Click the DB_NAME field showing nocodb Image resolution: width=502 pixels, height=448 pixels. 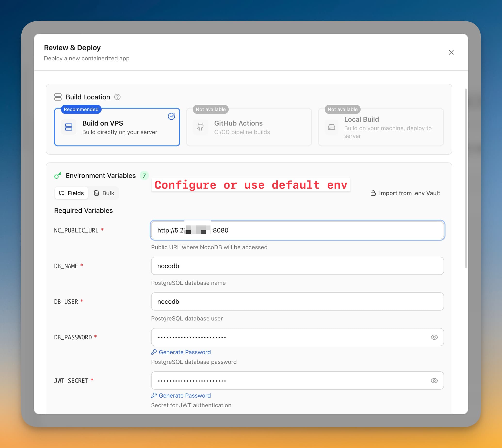coord(295,266)
